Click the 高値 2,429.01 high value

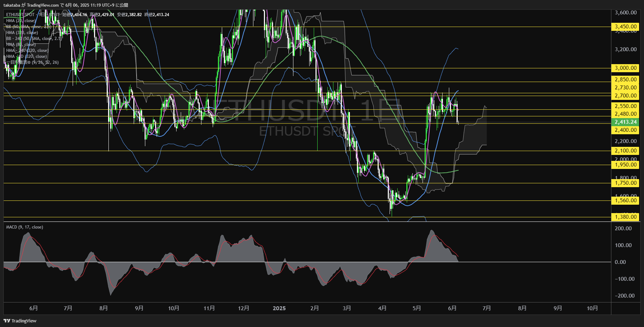[x=102, y=15]
